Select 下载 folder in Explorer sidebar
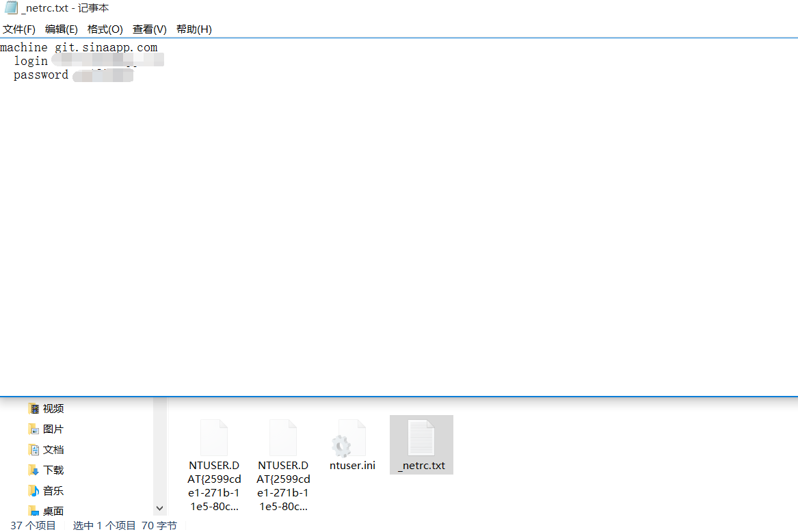 pyautogui.click(x=46, y=470)
